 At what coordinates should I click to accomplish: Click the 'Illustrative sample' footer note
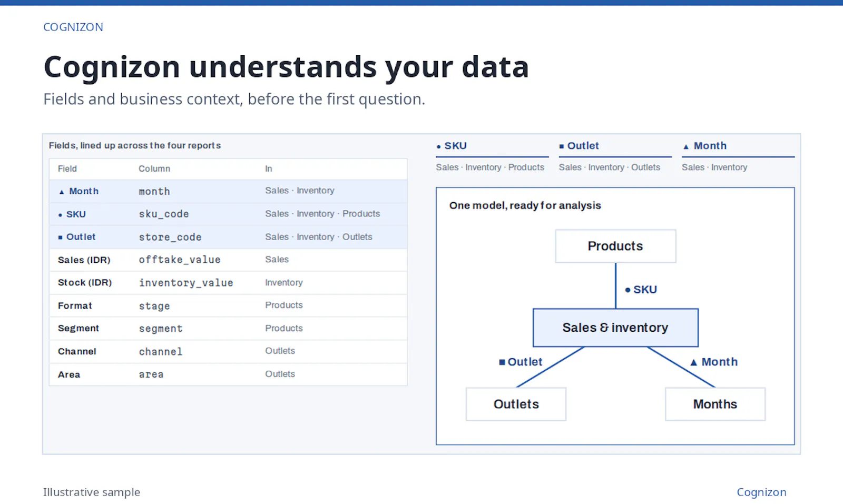(92, 492)
